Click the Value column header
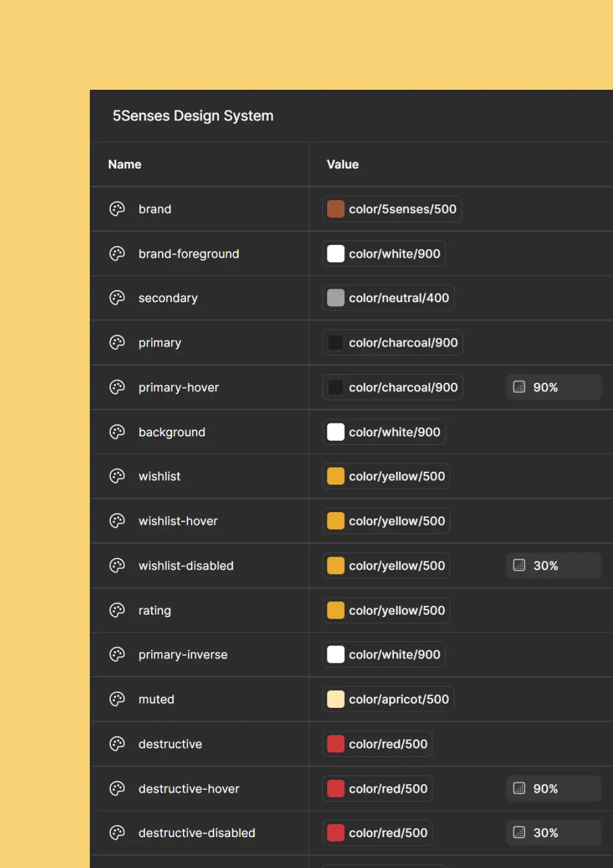This screenshot has height=868, width=613. pos(343,164)
